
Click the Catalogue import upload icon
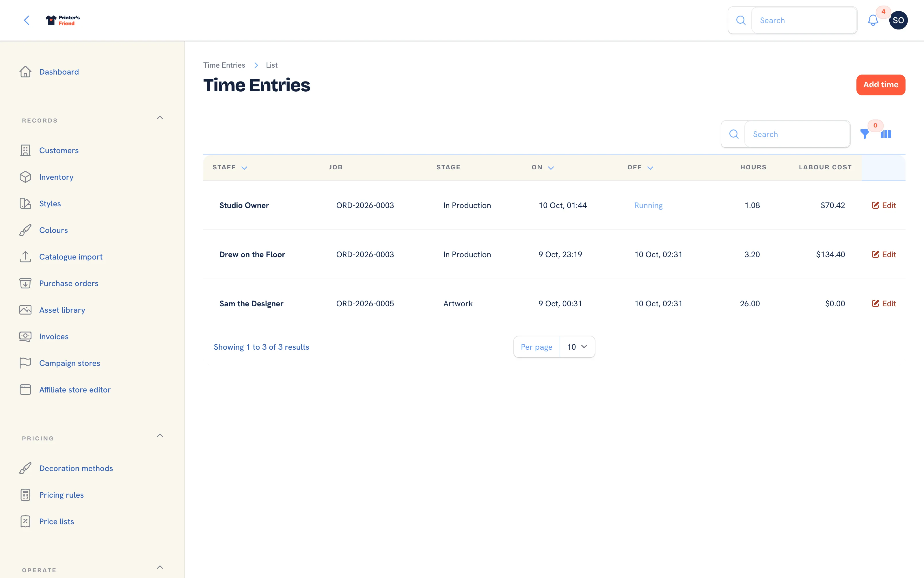click(25, 257)
